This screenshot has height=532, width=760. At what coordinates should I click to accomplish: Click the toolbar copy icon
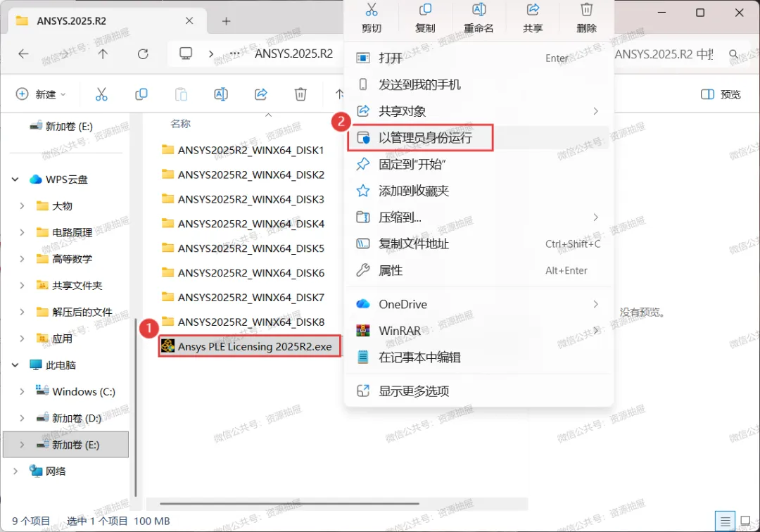pos(141,94)
